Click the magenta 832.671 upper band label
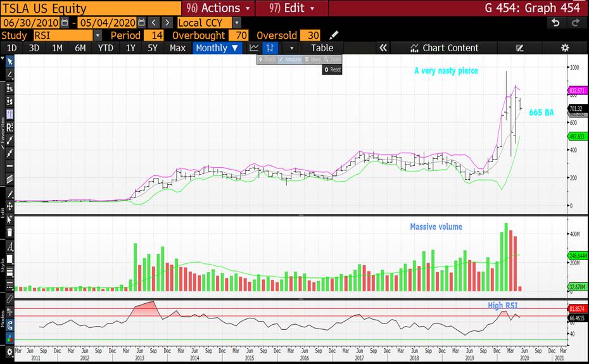The image size is (589, 364). (x=578, y=91)
